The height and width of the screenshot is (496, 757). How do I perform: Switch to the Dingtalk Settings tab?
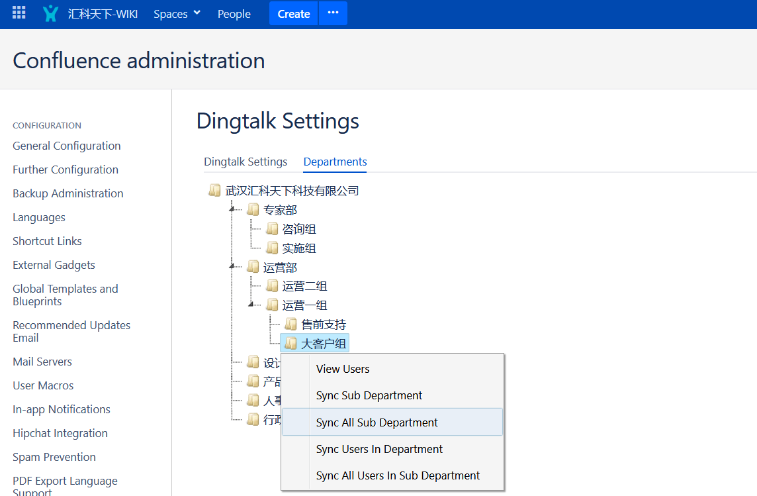coord(245,162)
